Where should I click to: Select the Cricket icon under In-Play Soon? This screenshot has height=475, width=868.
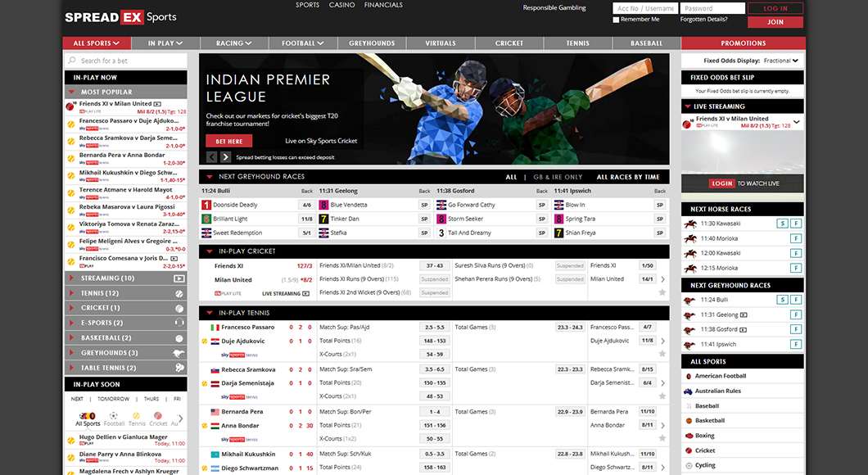pos(158,416)
